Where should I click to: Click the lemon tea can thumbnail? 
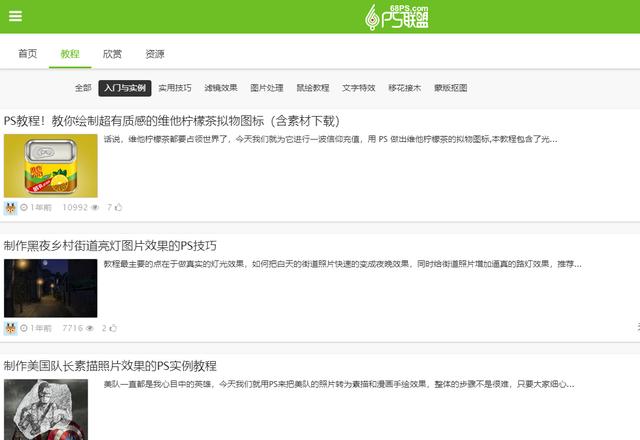coord(51,166)
